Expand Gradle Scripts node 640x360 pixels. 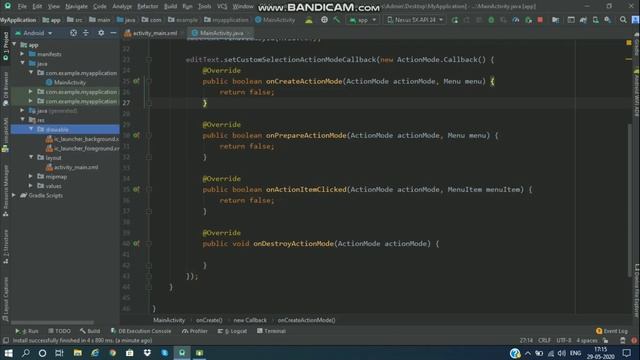(x=14, y=195)
